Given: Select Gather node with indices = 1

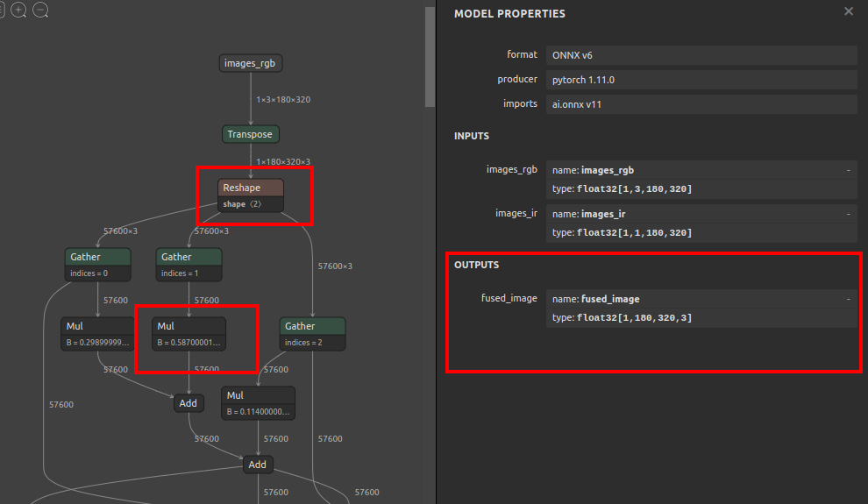Looking at the screenshot, I should point(189,265).
